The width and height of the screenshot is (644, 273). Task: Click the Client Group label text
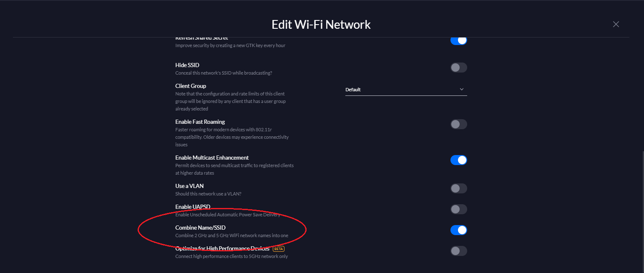pos(191,86)
